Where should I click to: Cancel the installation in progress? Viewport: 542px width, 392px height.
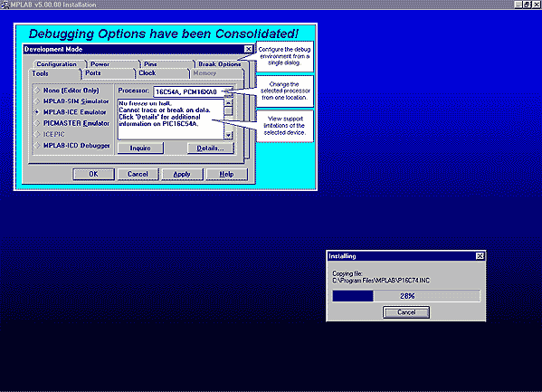click(406, 312)
